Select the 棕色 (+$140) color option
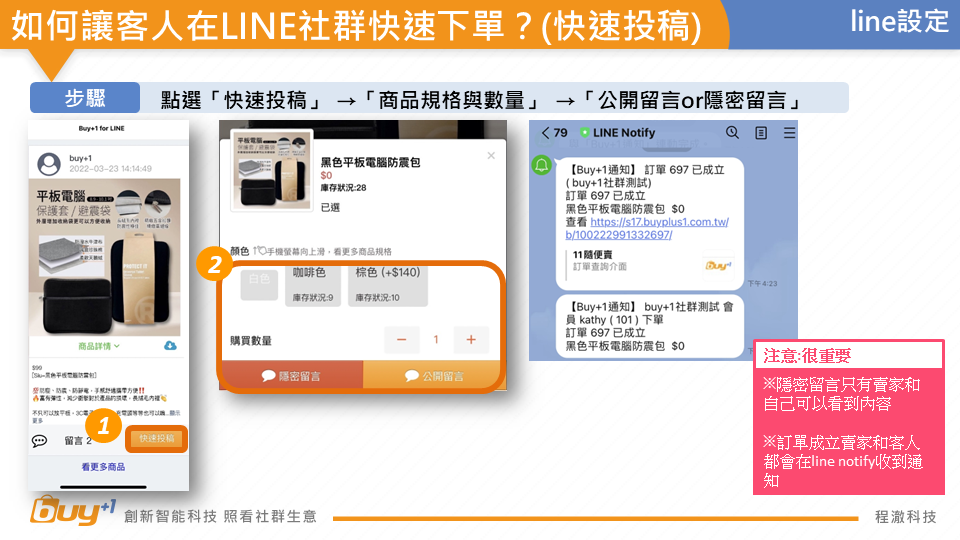 tap(388, 284)
